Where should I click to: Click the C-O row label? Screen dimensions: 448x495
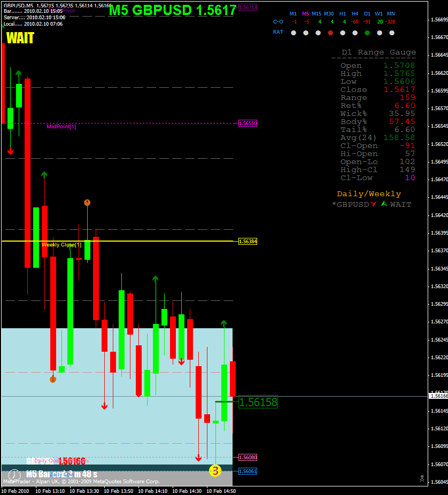click(278, 22)
